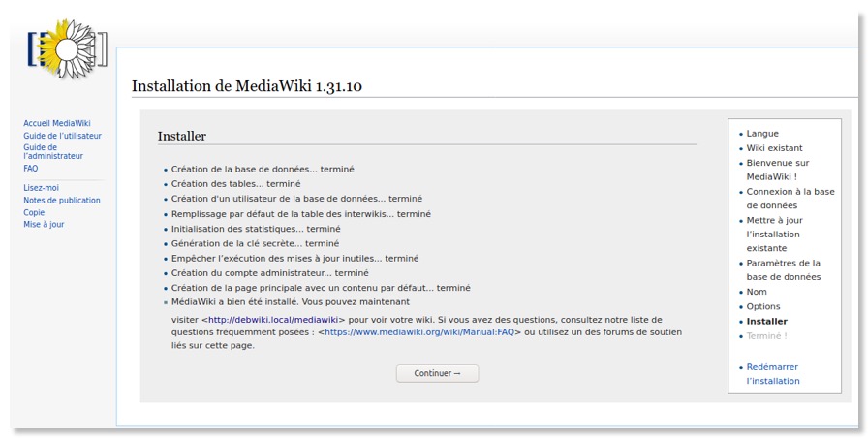Screen dimensions: 868x438
Task: Select Mettre à jour l'installation existante step
Action: click(x=774, y=234)
